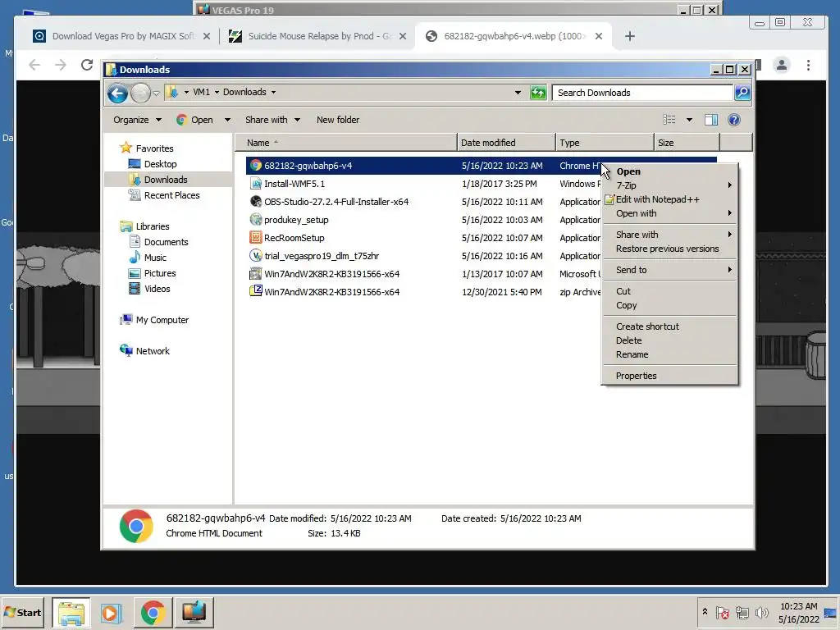Open the monitor app taskbar icon
840x630 pixels.
point(194,612)
